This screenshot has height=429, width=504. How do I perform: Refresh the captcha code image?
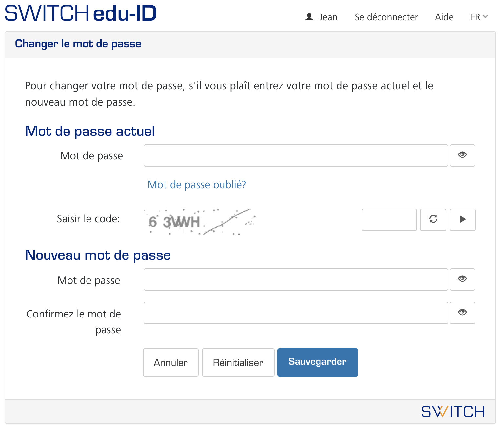pos(433,220)
